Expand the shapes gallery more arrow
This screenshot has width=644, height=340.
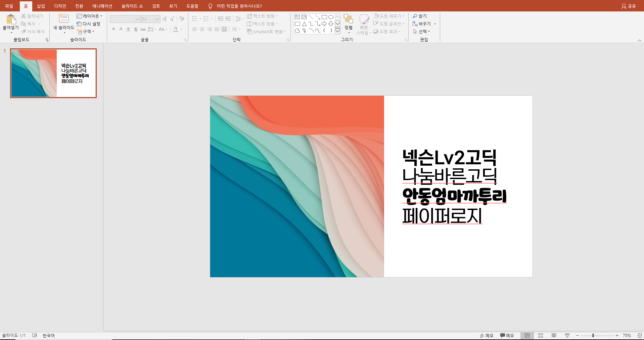coord(338,31)
